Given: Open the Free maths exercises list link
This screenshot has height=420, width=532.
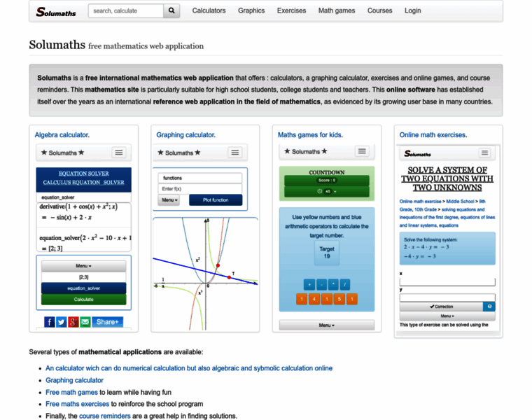Looking at the screenshot, I should point(78,404).
